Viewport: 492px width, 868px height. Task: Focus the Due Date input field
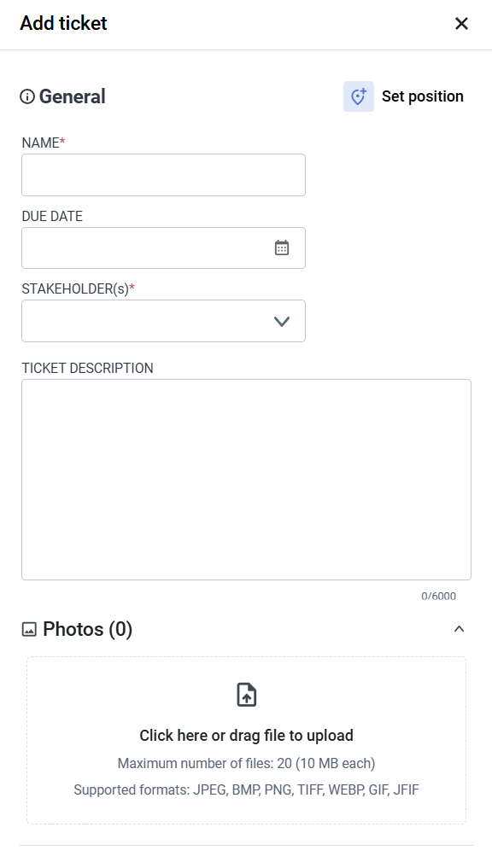click(163, 248)
